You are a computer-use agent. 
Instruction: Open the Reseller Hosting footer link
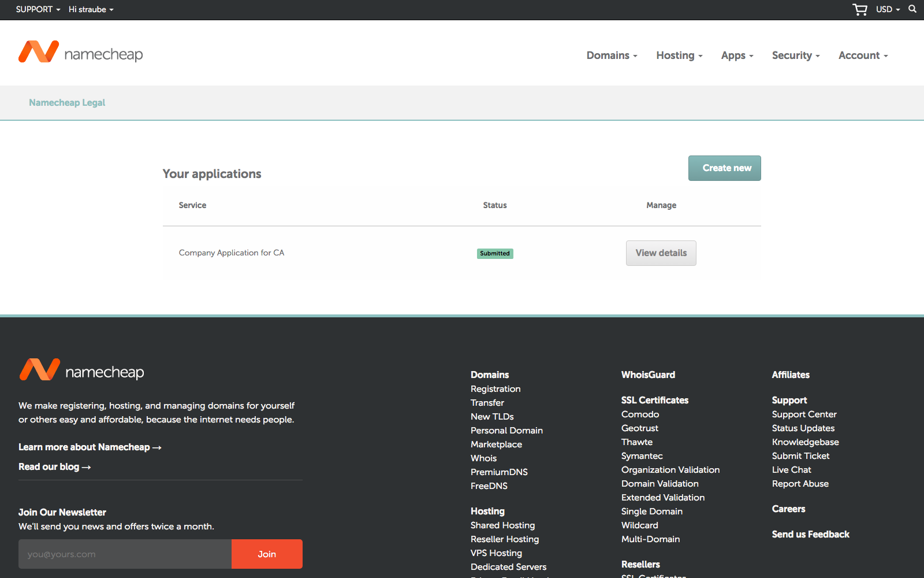tap(505, 539)
